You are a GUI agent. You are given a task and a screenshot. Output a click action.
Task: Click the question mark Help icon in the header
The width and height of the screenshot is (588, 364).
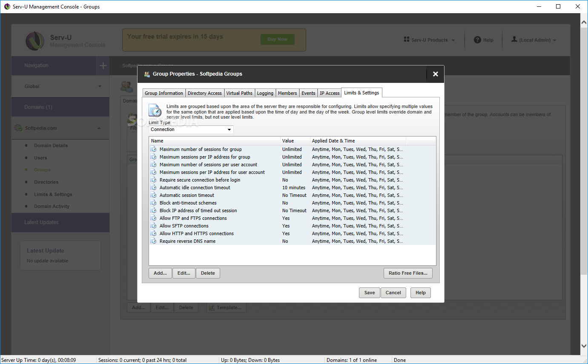pyautogui.click(x=477, y=40)
